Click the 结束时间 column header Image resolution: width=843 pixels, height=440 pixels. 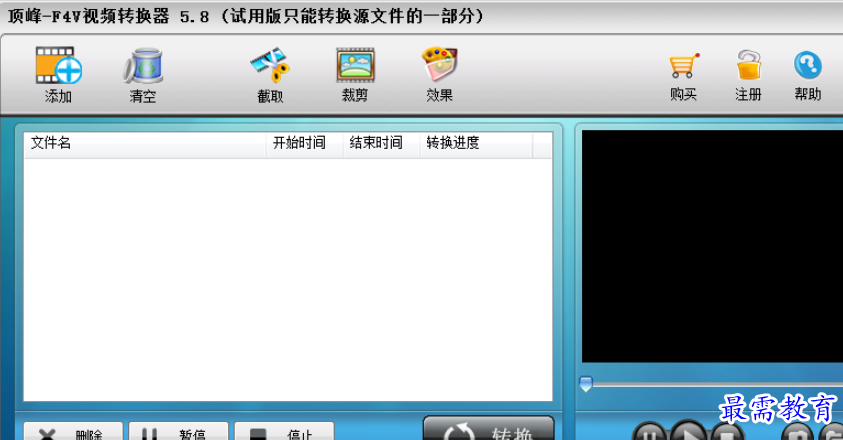pyautogui.click(x=381, y=143)
